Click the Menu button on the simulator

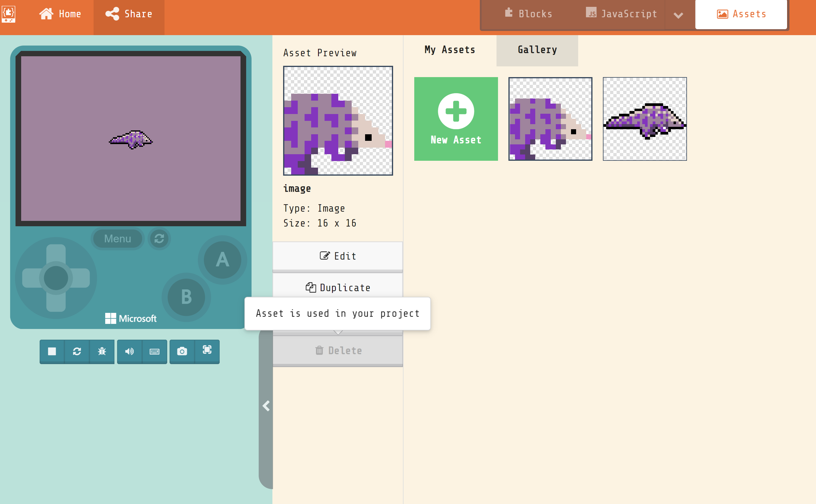click(x=117, y=239)
